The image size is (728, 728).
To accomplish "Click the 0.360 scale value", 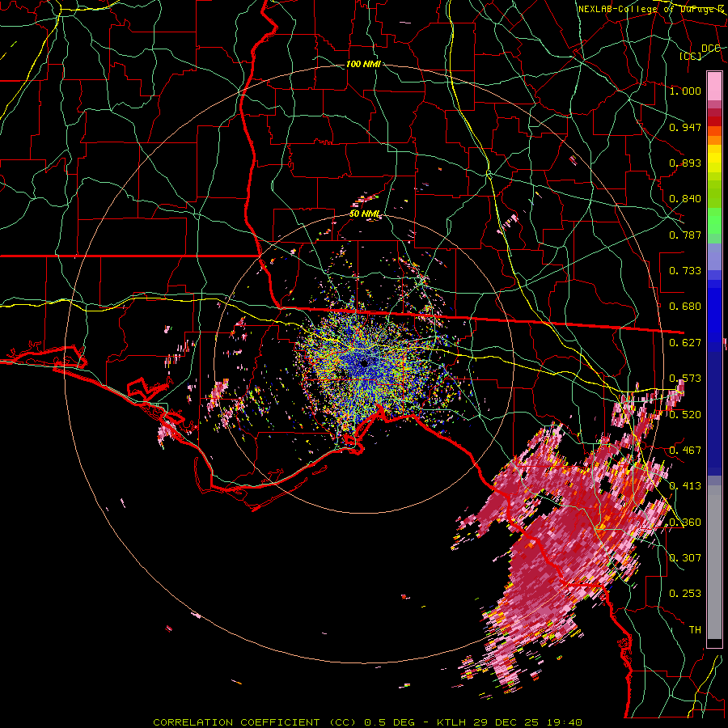I will click(x=685, y=523).
